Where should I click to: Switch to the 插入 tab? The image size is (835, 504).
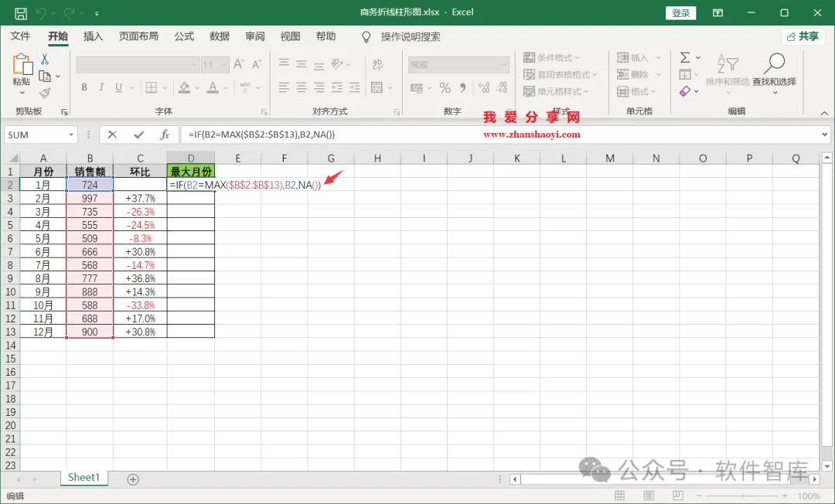click(94, 36)
